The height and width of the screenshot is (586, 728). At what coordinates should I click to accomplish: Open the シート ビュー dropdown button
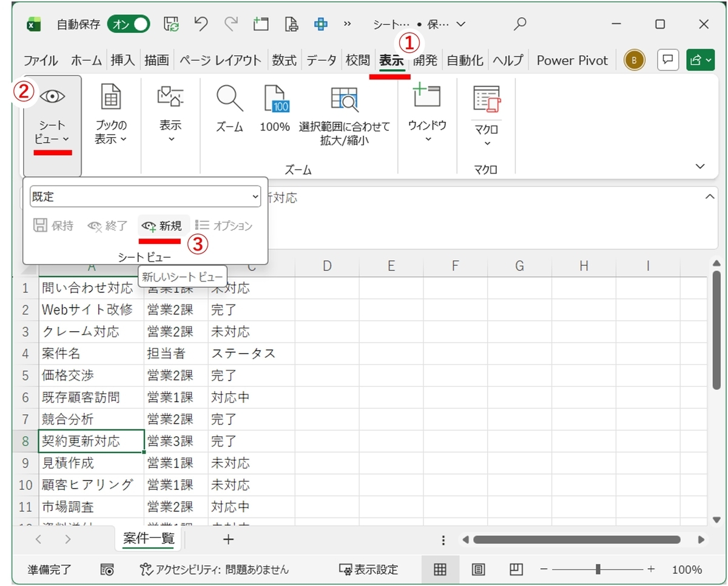point(53,126)
